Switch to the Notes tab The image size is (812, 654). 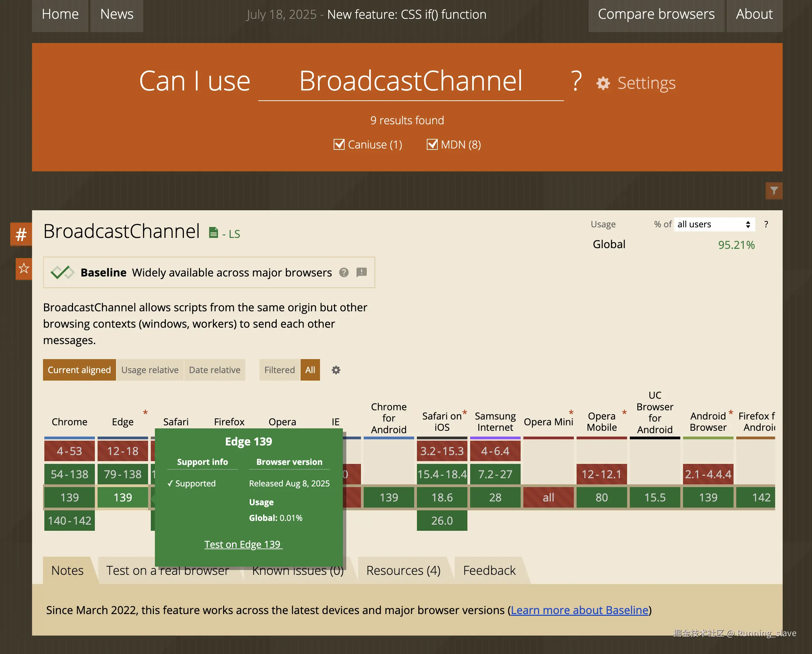(68, 570)
